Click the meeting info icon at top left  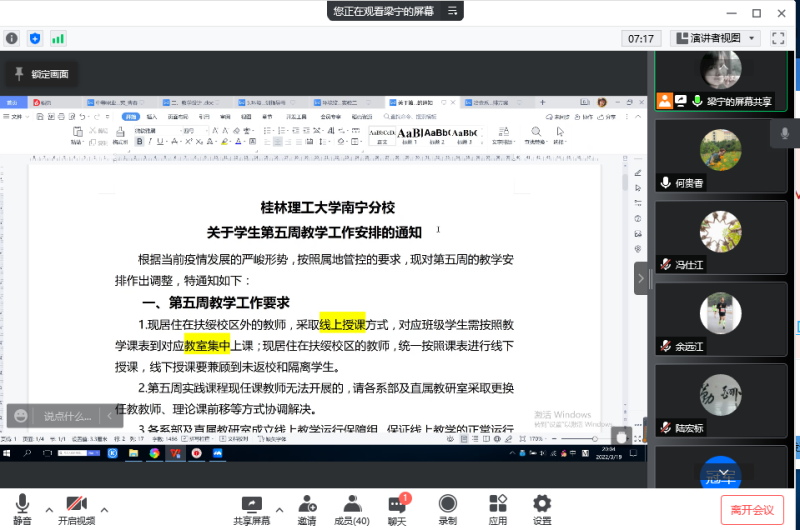pos(12,38)
